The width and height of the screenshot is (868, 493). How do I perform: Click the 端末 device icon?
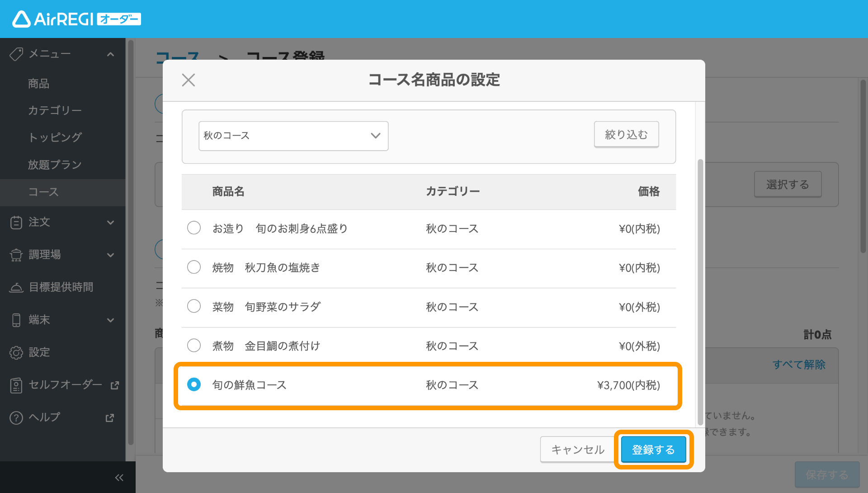click(x=16, y=320)
